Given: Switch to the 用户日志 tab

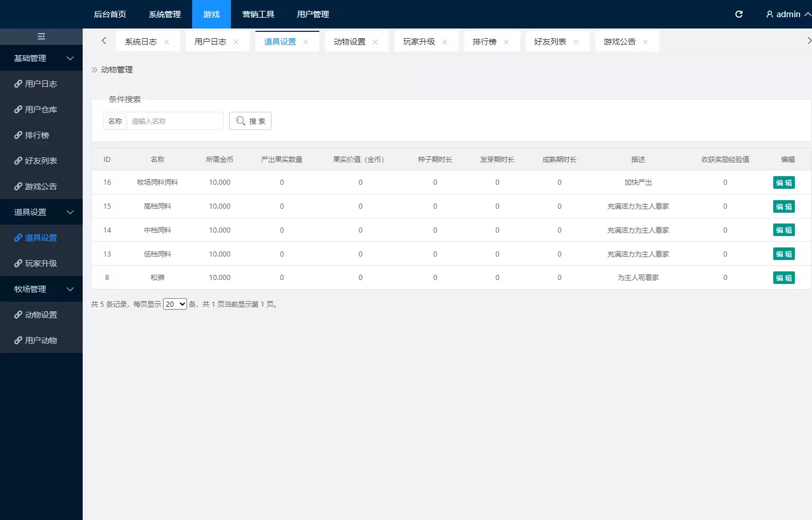Looking at the screenshot, I should [x=210, y=42].
